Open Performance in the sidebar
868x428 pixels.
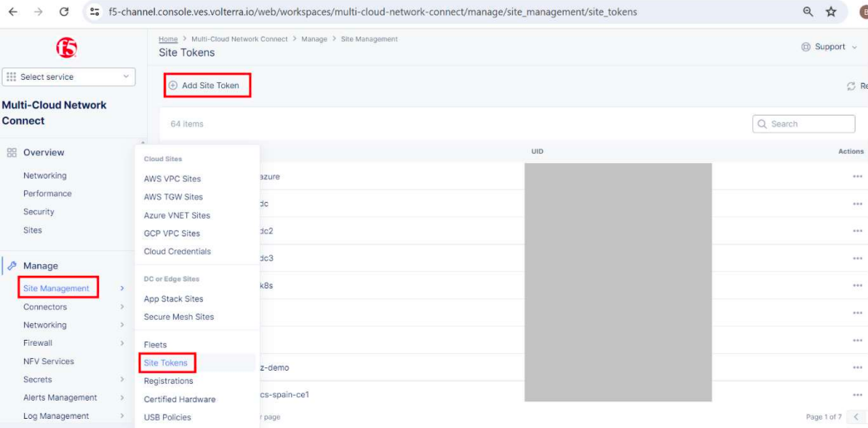pyautogui.click(x=47, y=194)
